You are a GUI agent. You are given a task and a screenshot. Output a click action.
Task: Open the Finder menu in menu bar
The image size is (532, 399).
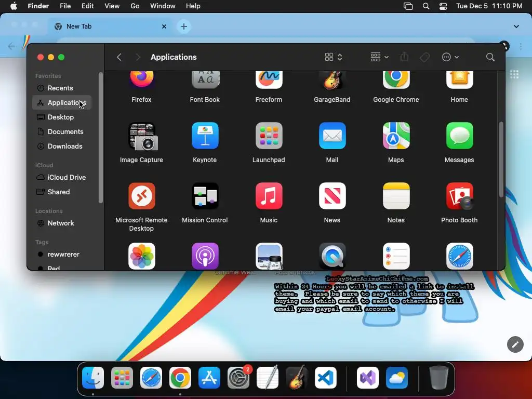[x=38, y=6]
